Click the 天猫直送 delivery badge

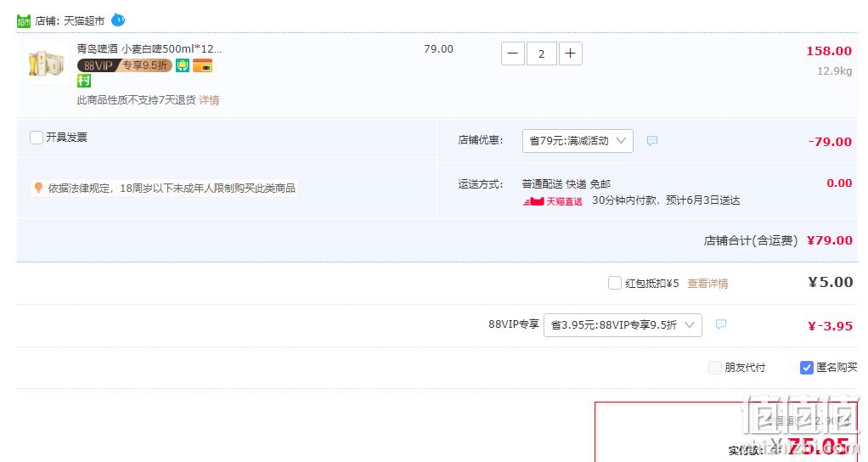coord(553,200)
